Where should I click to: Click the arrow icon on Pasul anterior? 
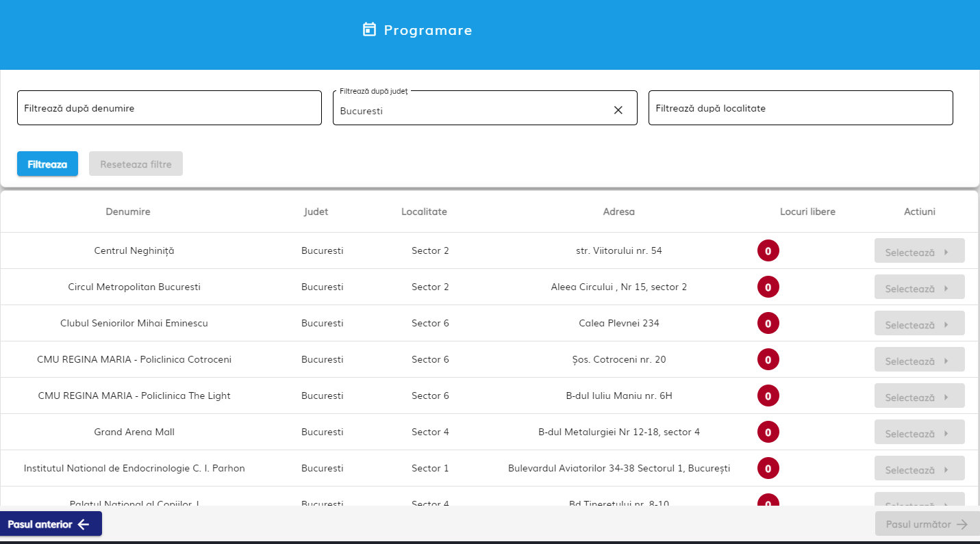[84, 524]
